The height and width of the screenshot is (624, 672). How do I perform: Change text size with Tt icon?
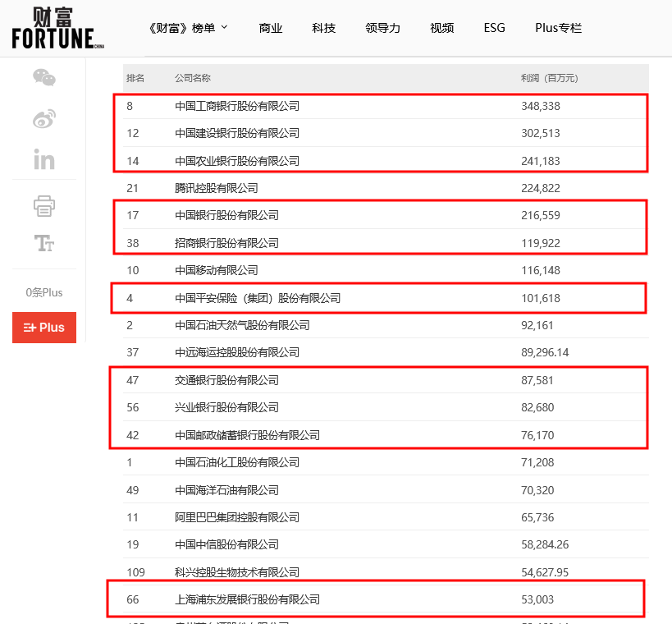[x=44, y=243]
